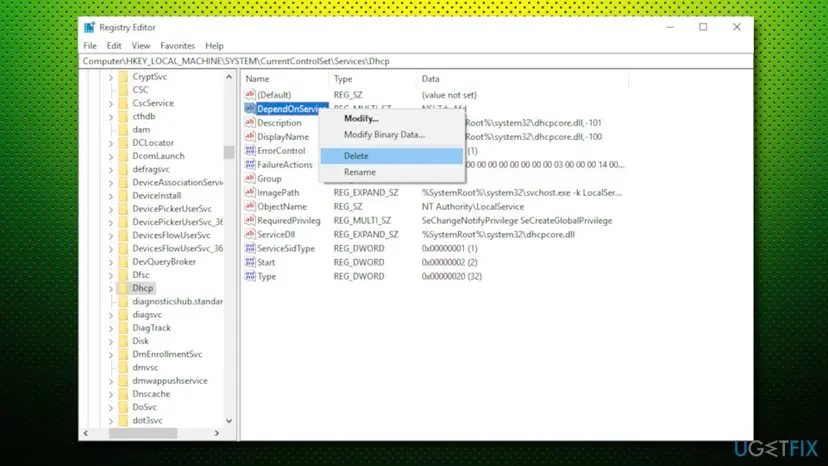Click the ObjectName value icon
Image resolution: width=828 pixels, height=466 pixels.
pyautogui.click(x=250, y=207)
